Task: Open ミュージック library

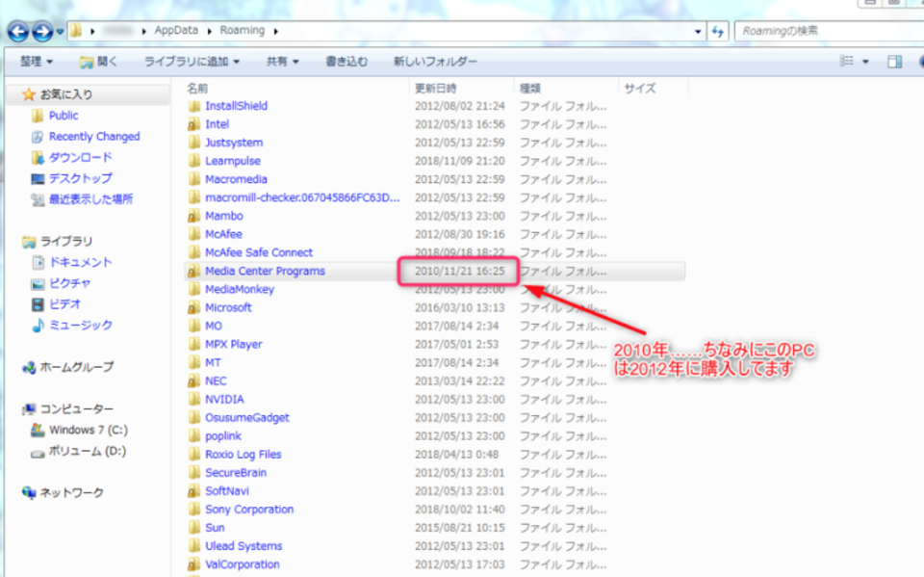Action: 80,325
